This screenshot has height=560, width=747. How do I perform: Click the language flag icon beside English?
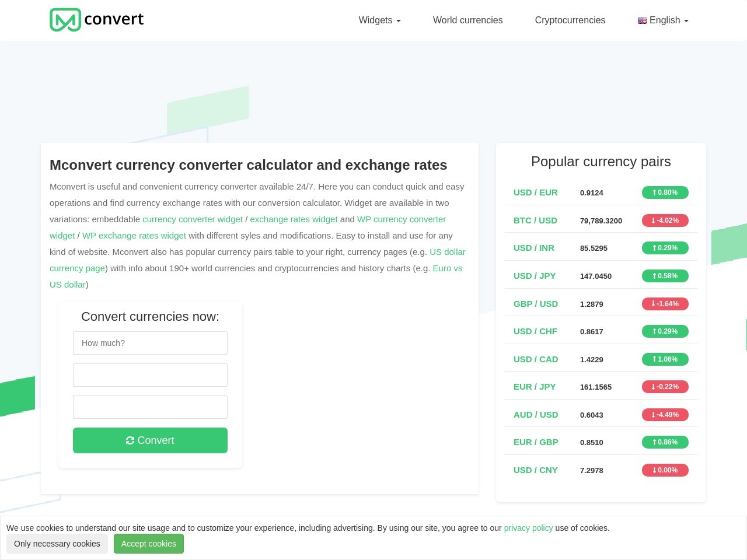coord(643,21)
